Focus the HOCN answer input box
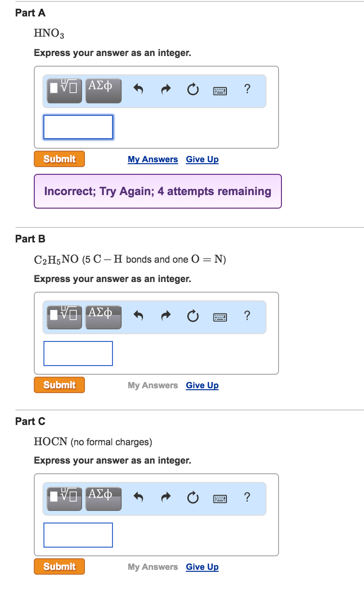This screenshot has height=594, width=364. coord(78,535)
